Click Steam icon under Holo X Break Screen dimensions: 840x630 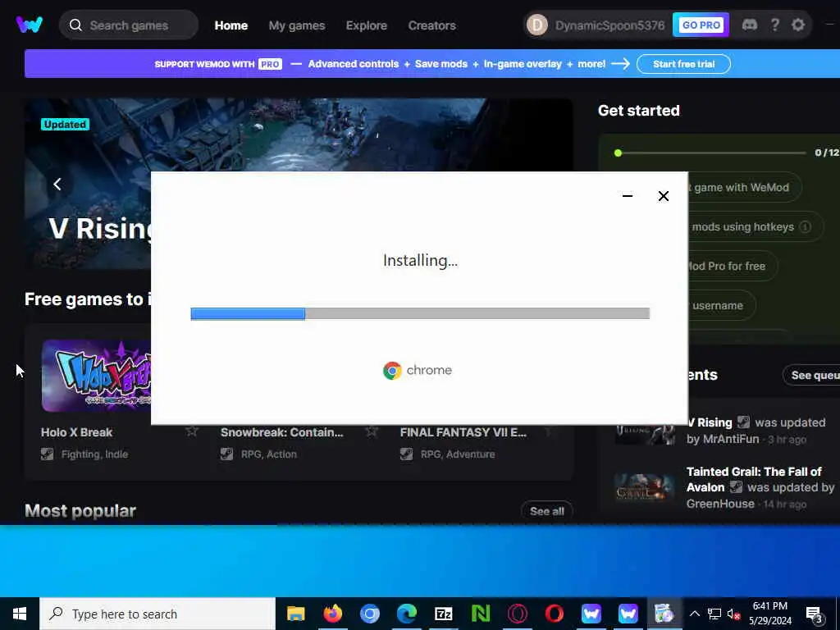tap(47, 454)
